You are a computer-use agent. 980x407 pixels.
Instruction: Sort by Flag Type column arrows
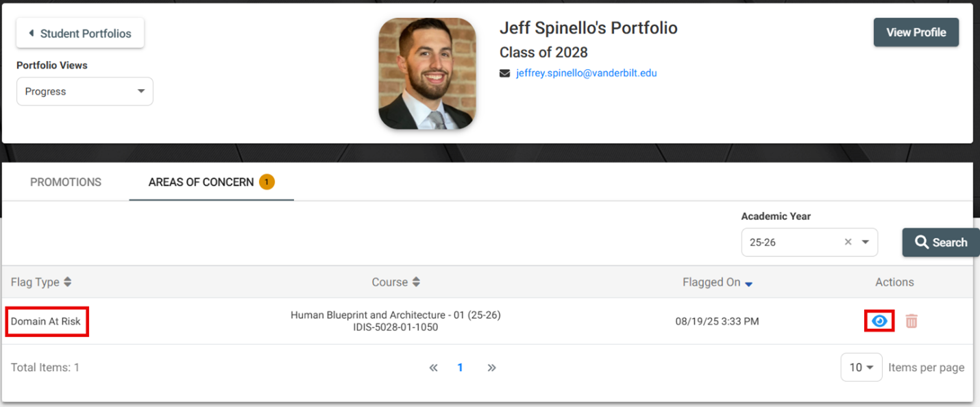point(68,282)
